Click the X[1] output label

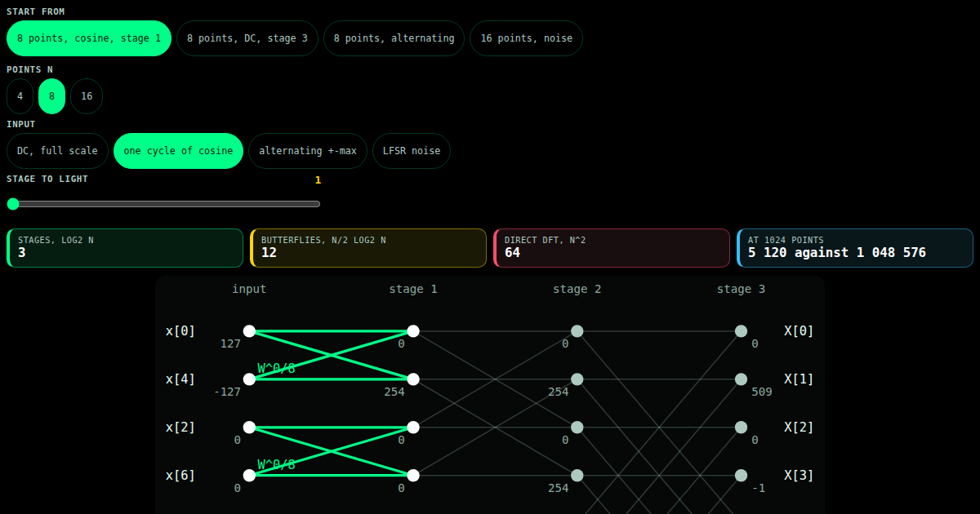click(799, 379)
